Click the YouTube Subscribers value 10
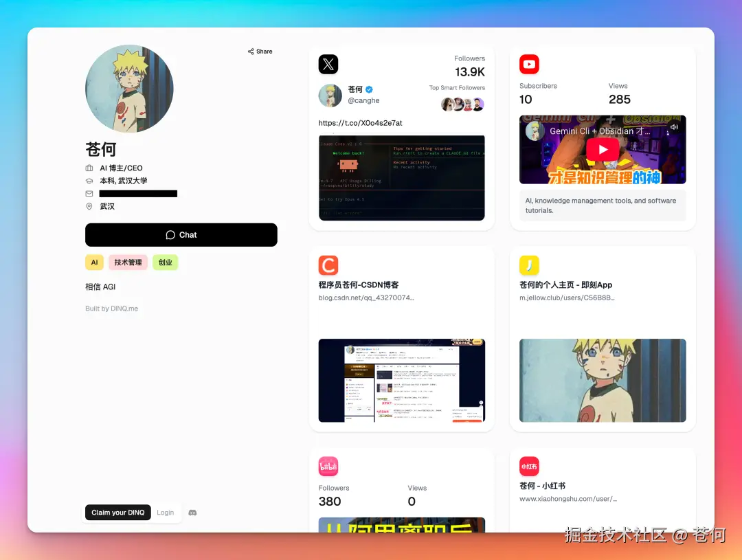 coord(526,100)
